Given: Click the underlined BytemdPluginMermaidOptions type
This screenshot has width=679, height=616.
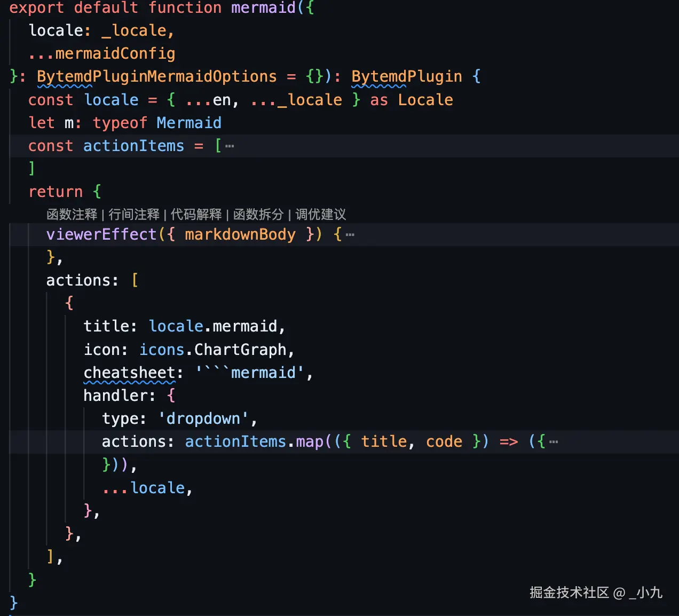Looking at the screenshot, I should coord(157,77).
